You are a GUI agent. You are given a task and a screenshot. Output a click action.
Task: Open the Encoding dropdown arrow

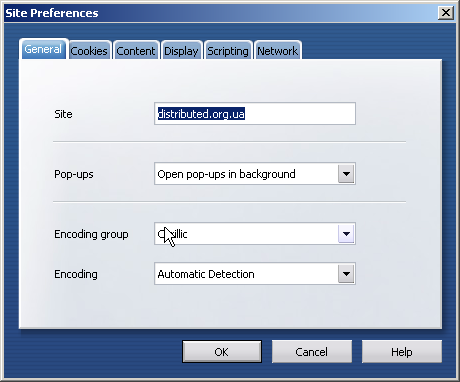(346, 274)
